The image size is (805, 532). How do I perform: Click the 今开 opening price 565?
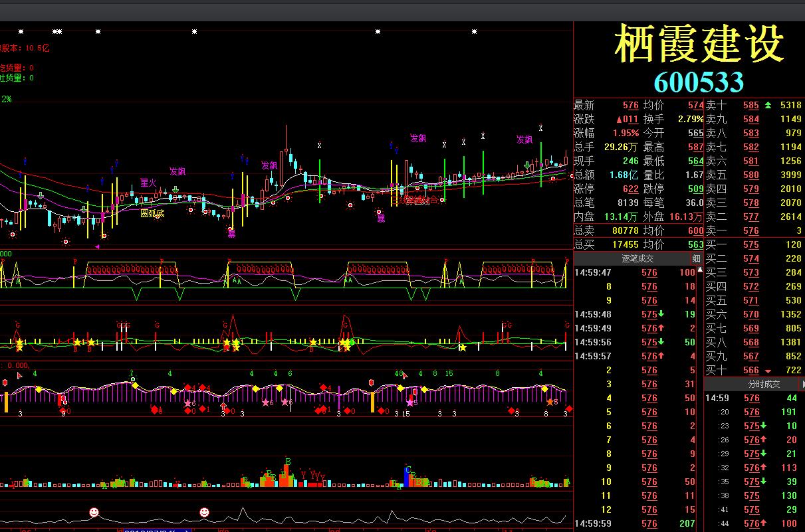pos(695,133)
